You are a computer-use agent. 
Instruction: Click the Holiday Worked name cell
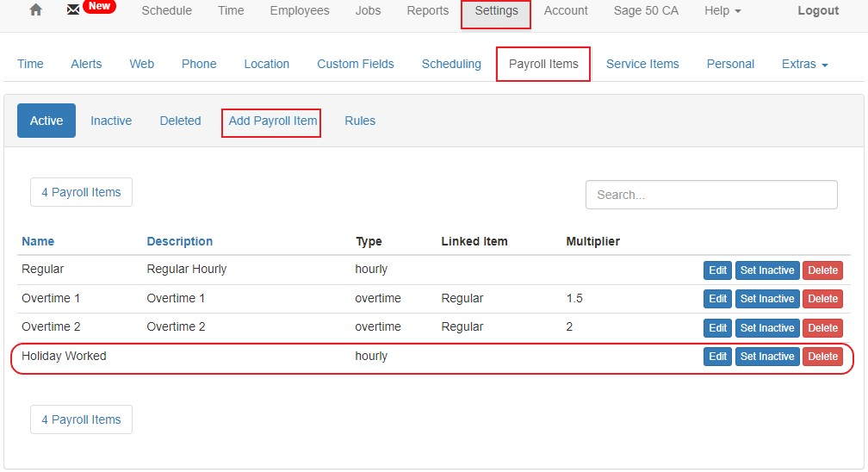[64, 356]
